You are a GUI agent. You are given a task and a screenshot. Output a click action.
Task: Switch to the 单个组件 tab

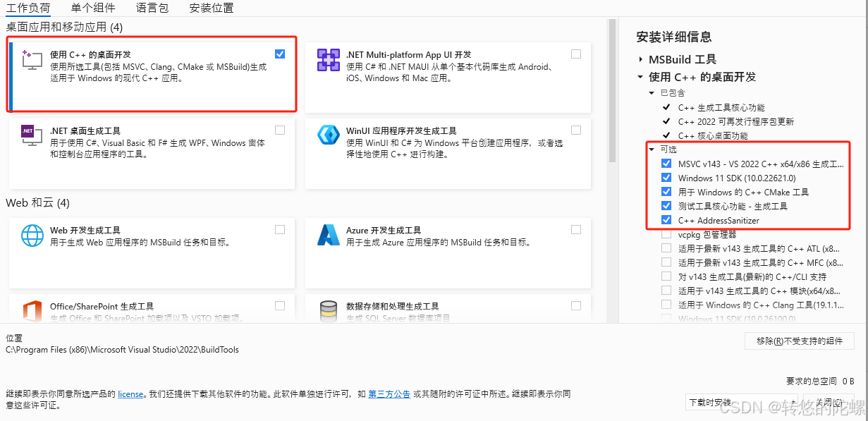point(93,8)
